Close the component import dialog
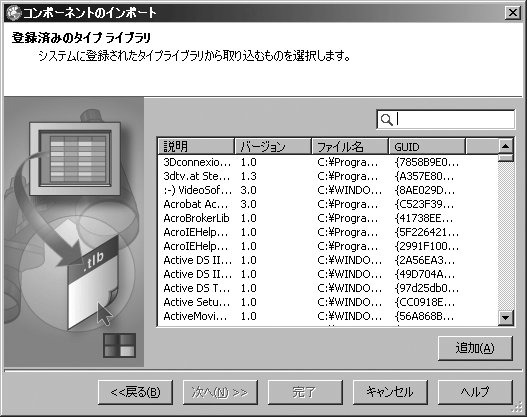Screen dimensions: 527x417 (513, 13)
